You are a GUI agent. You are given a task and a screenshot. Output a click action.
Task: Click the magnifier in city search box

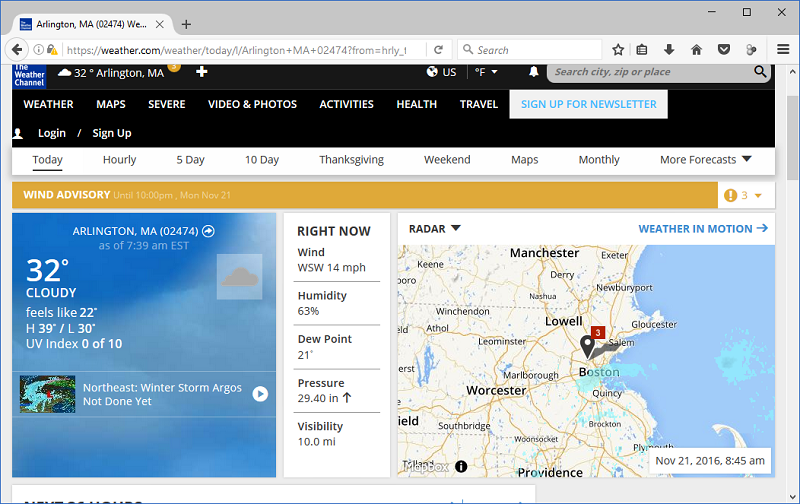tap(760, 72)
